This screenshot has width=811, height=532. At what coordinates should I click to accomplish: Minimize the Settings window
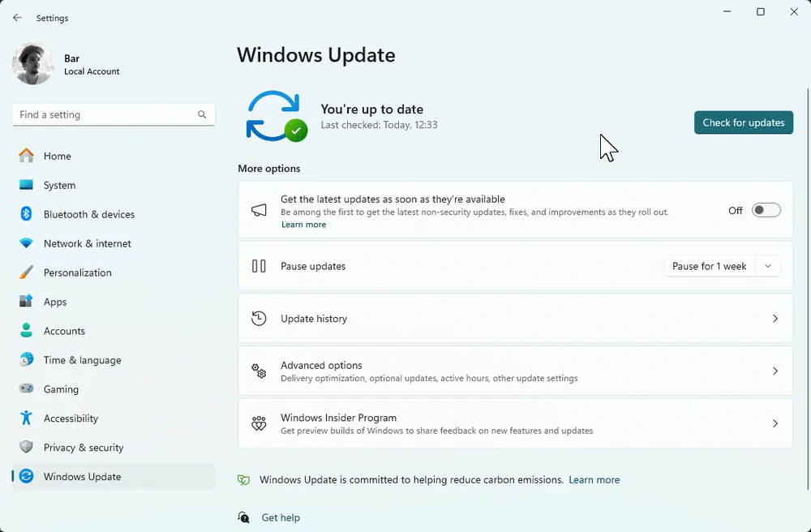(x=727, y=11)
